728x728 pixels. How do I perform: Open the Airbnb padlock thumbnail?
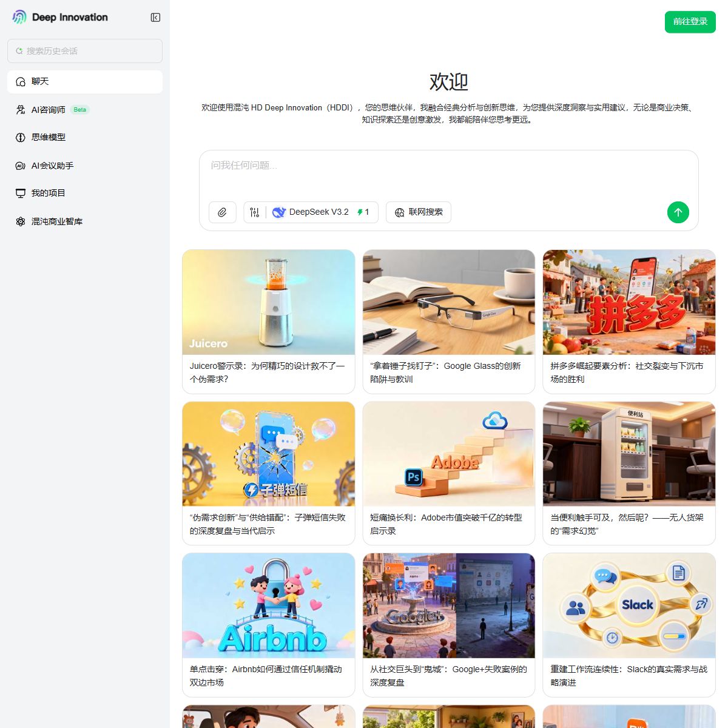[269, 605]
